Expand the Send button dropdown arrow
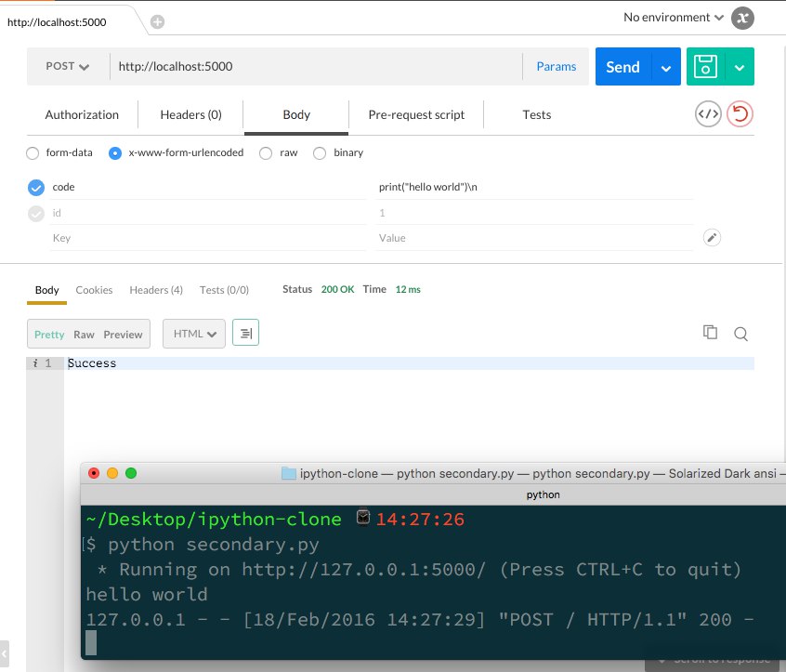Screen dimensions: 786x672 [x=666, y=66]
